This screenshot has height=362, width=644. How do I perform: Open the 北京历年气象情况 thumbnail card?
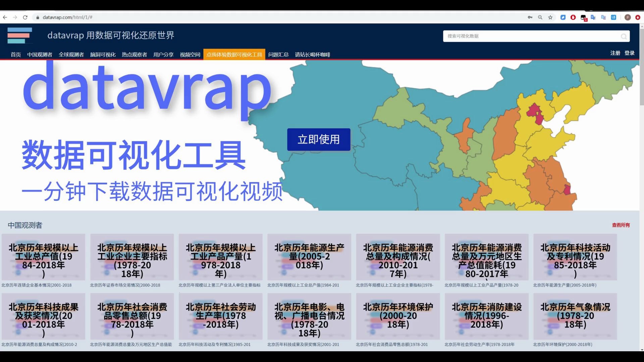tap(575, 316)
